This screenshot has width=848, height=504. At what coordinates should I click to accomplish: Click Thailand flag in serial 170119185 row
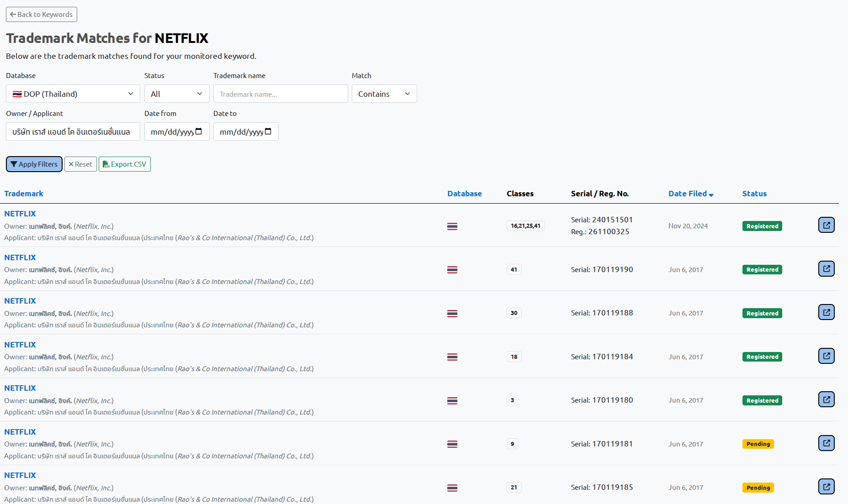click(452, 488)
